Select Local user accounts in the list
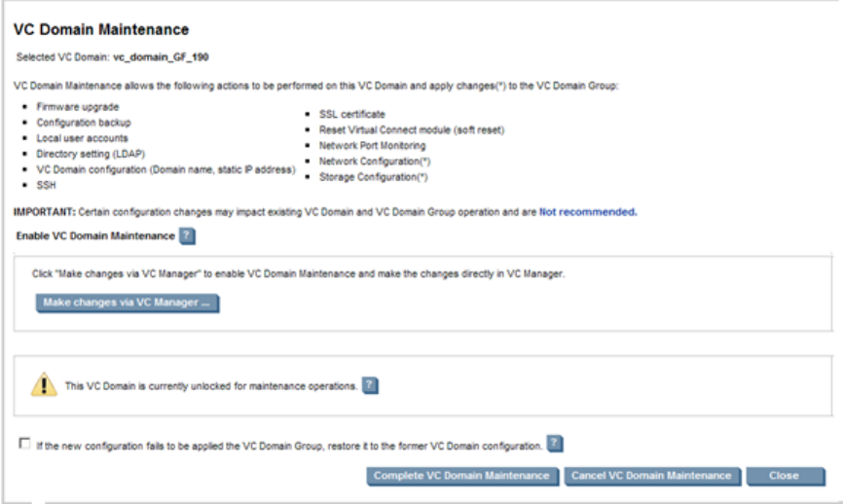The height and width of the screenshot is (504, 843). click(82, 138)
